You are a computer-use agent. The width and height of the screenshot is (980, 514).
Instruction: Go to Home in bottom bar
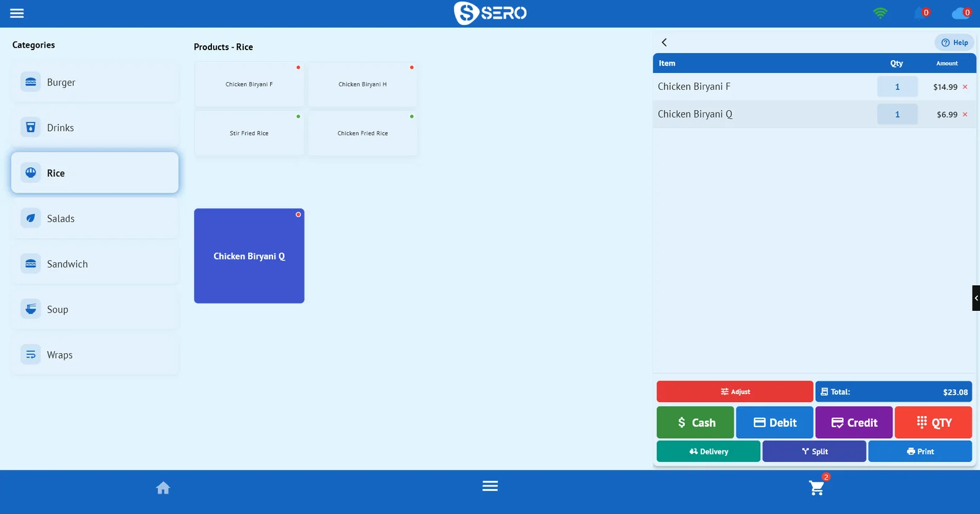pyautogui.click(x=163, y=488)
